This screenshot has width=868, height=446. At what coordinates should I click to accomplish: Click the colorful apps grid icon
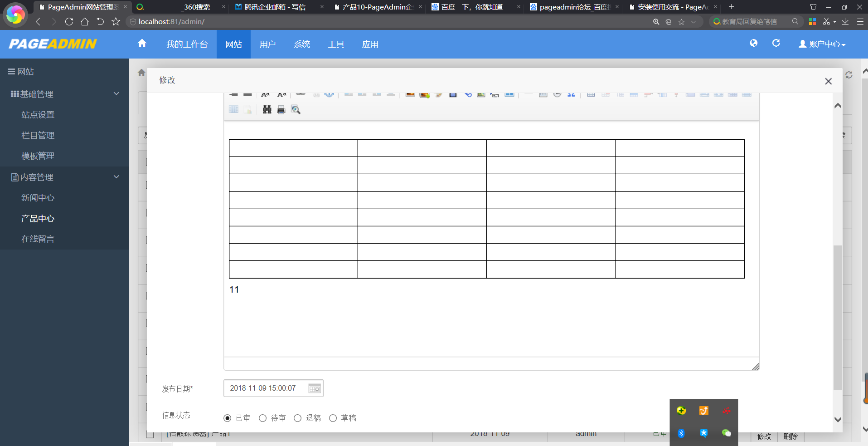(812, 22)
